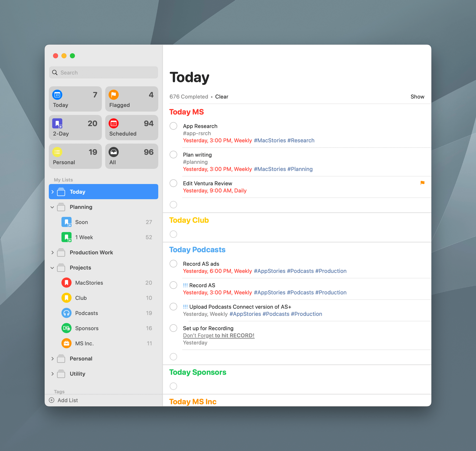Click the Personal group folder icon

tap(61, 358)
